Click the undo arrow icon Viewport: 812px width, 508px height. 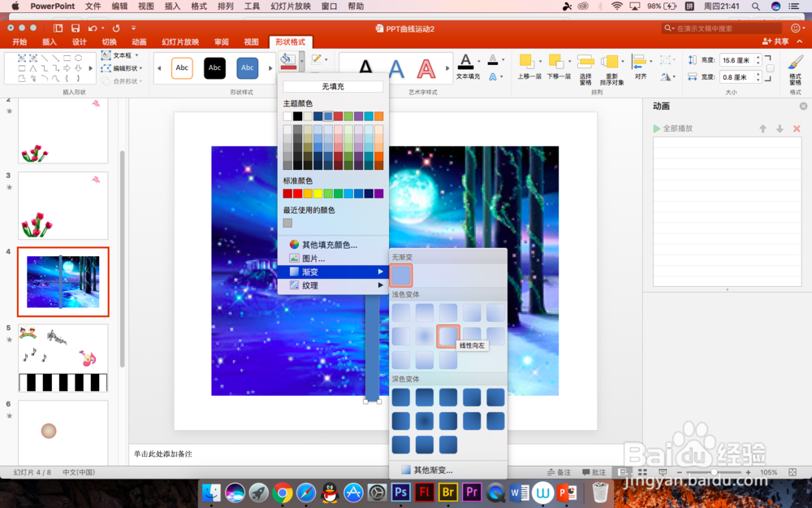pos(93,28)
